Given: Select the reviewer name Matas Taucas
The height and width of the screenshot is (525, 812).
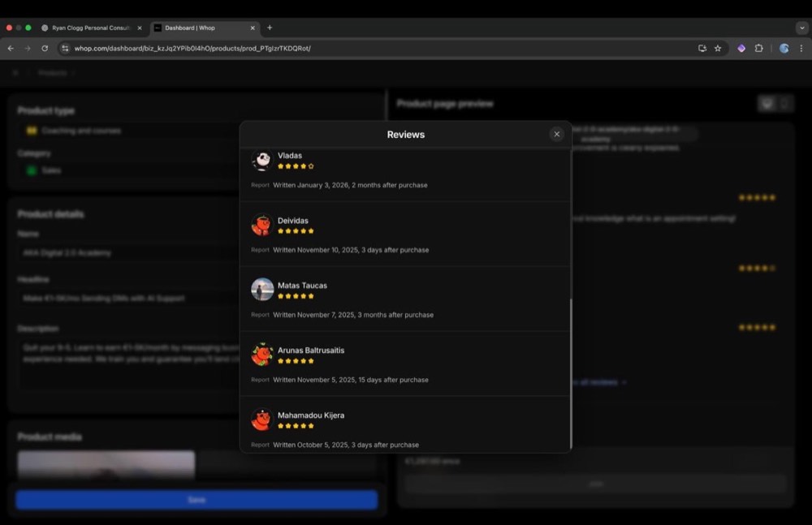Looking at the screenshot, I should click(302, 286).
